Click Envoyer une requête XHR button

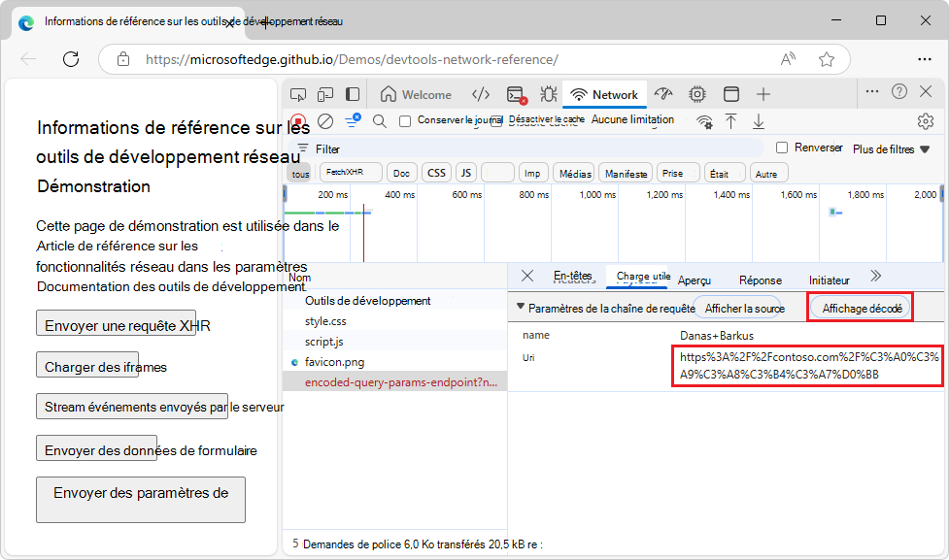pyautogui.click(x=117, y=323)
